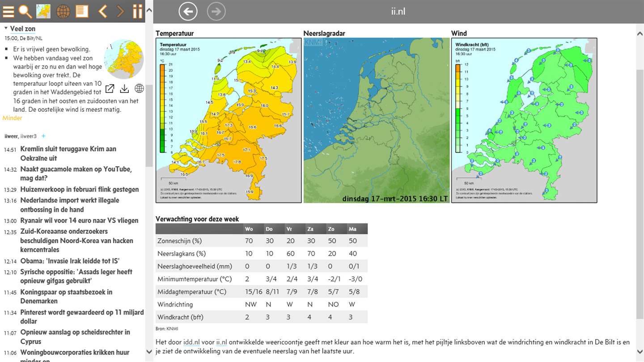Click the '14:51' timestamp of Kremlin item
Screen dimensions: 644x362
tap(10, 150)
